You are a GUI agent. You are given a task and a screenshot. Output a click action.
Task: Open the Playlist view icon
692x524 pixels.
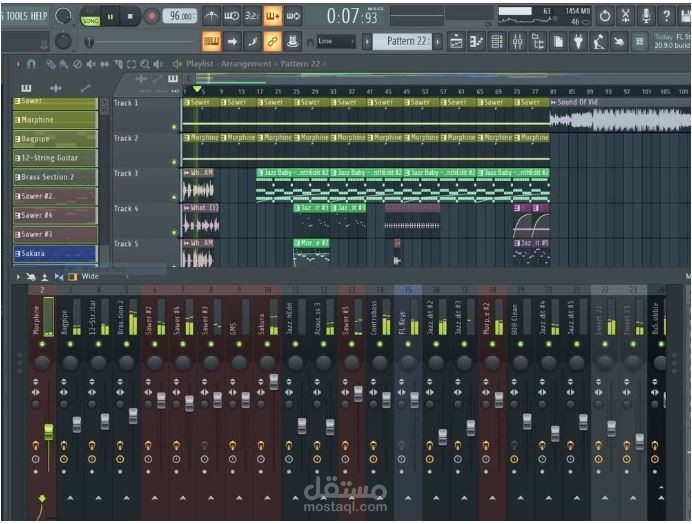coord(456,42)
